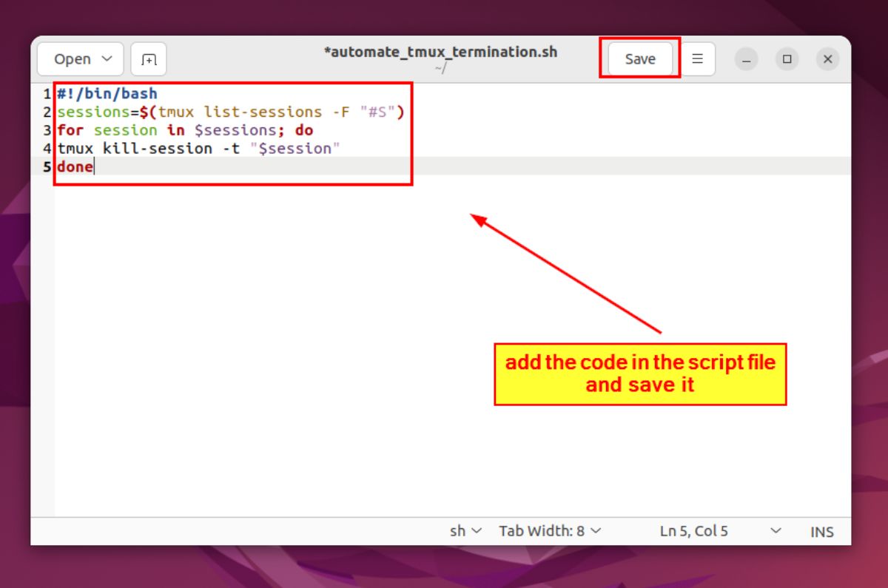
Task: Click the new document icon
Action: point(149,59)
